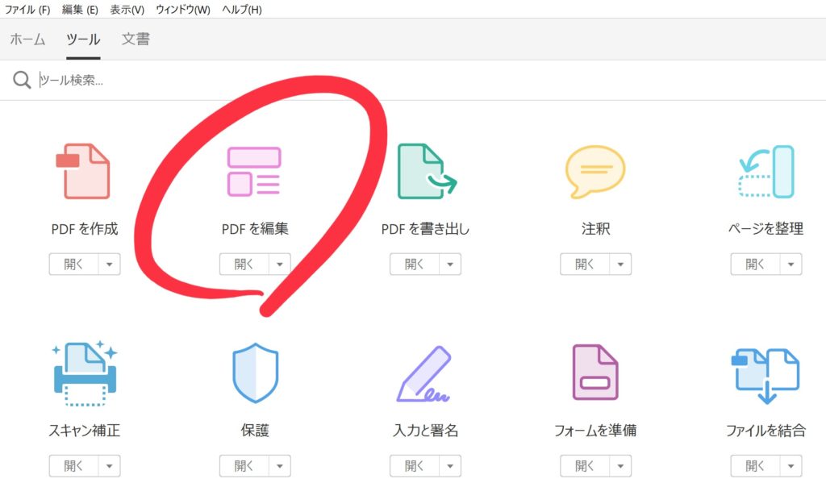The width and height of the screenshot is (826, 504).
Task: Expand dropdown arrow under 入力と署名
Action: pos(450,466)
